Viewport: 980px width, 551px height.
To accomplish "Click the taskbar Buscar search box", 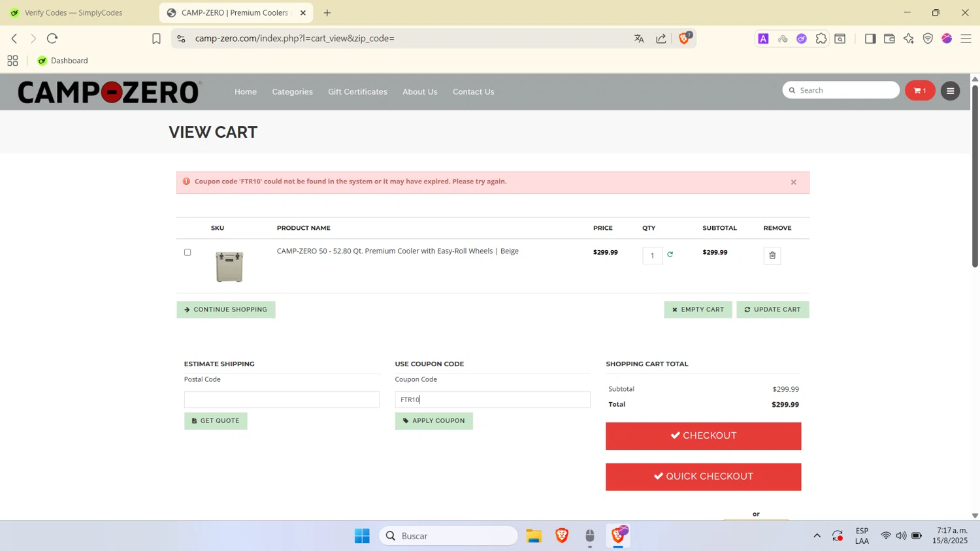I will click(448, 536).
